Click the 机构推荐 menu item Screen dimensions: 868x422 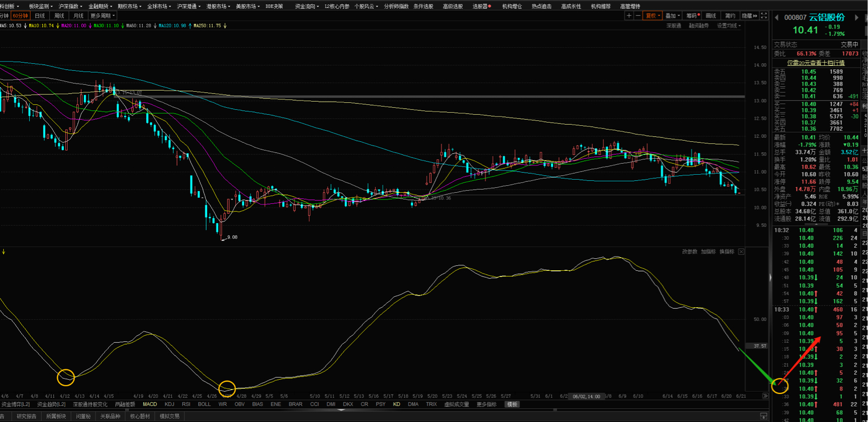[600, 6]
